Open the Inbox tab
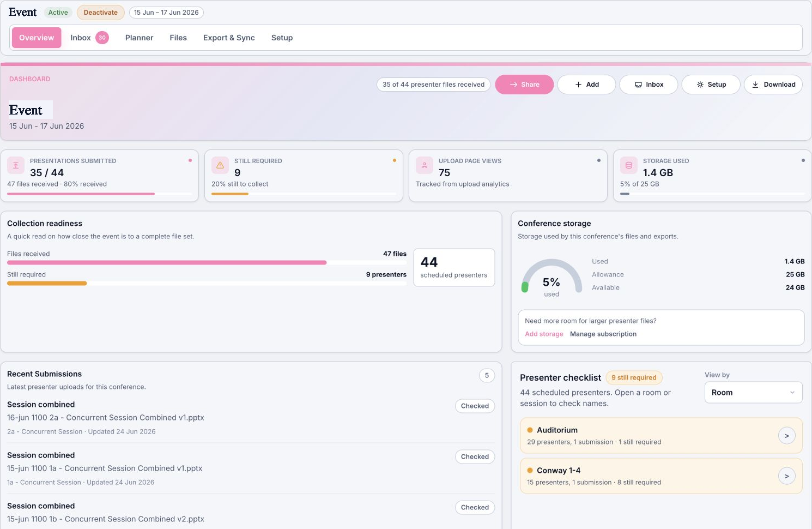Image resolution: width=812 pixels, height=529 pixels. [x=89, y=38]
